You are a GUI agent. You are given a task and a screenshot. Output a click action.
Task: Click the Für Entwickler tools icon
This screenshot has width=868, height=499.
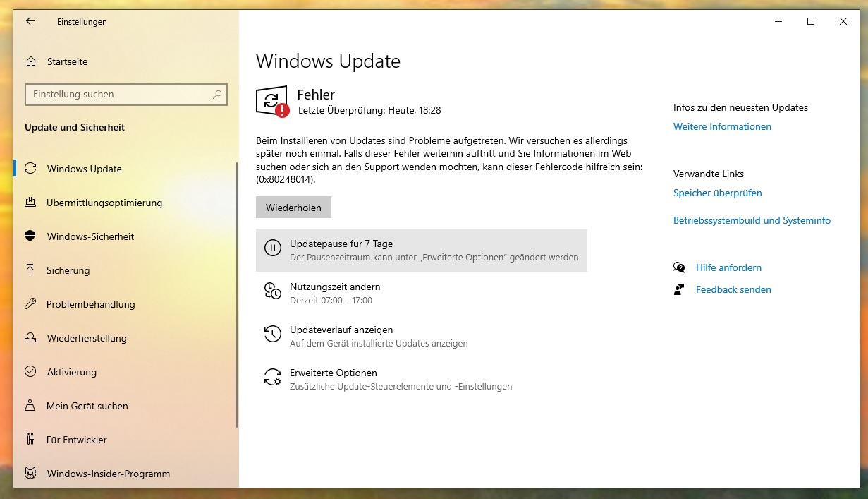30,440
